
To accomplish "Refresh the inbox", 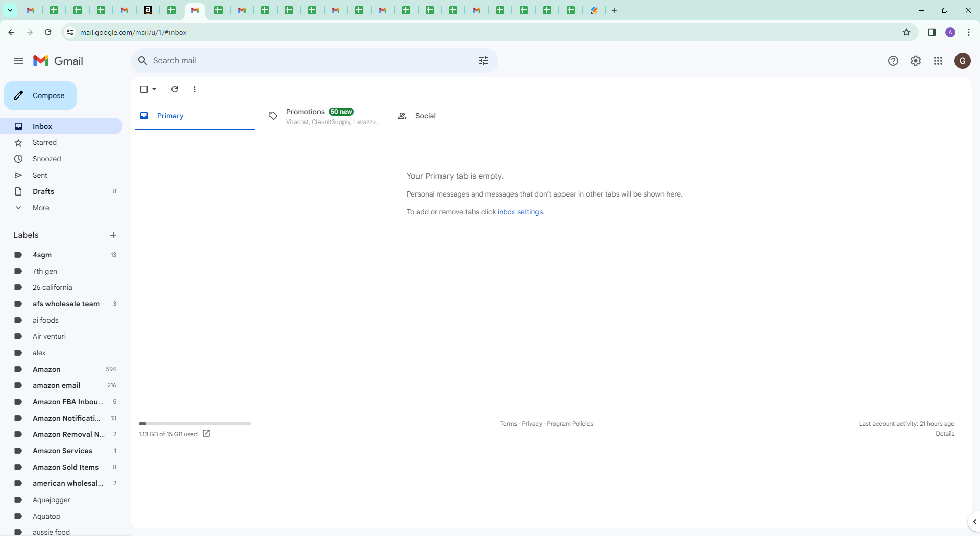I will tap(175, 89).
